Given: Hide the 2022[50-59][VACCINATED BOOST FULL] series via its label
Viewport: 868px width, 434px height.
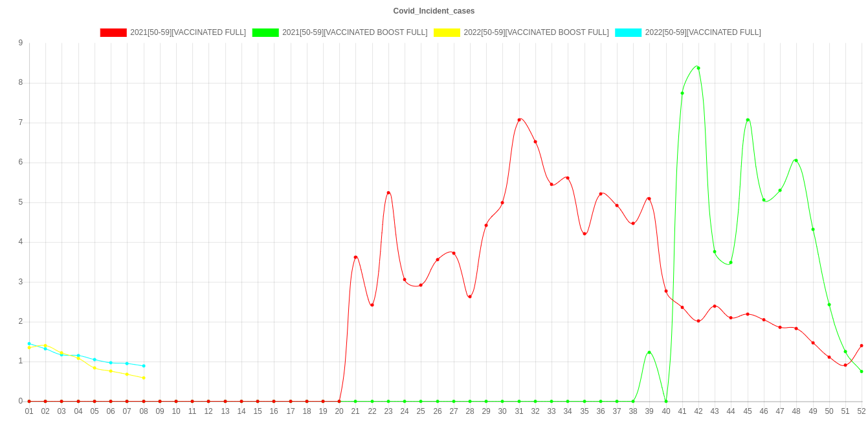Looking at the screenshot, I should (535, 32).
